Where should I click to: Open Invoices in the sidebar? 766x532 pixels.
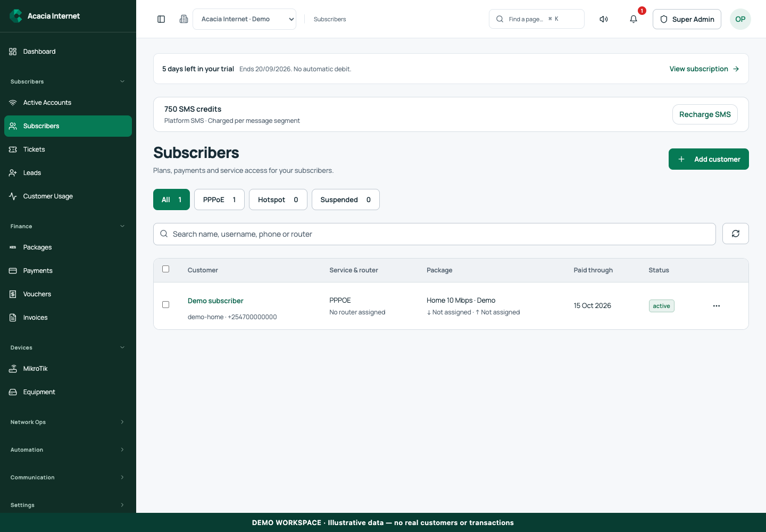point(68,318)
